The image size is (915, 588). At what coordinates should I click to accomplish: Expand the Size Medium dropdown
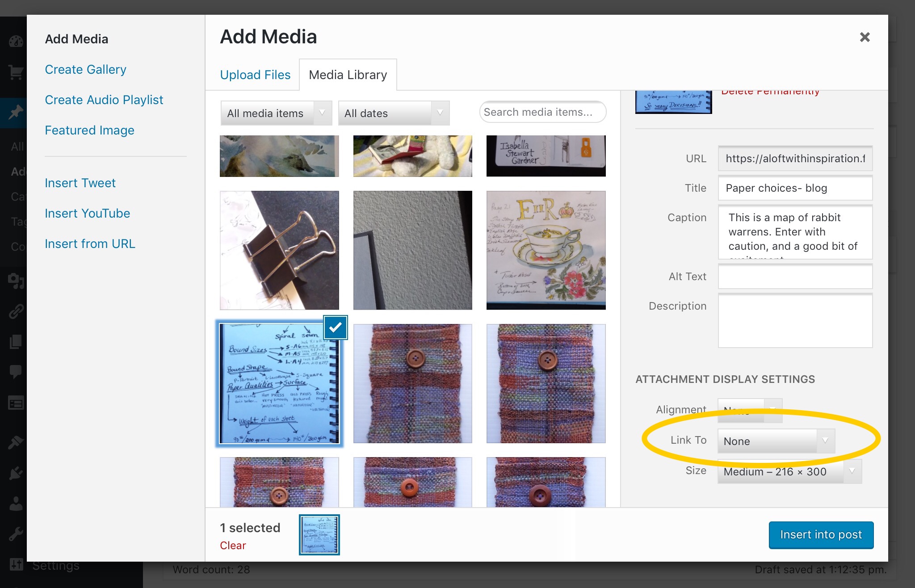tap(789, 472)
